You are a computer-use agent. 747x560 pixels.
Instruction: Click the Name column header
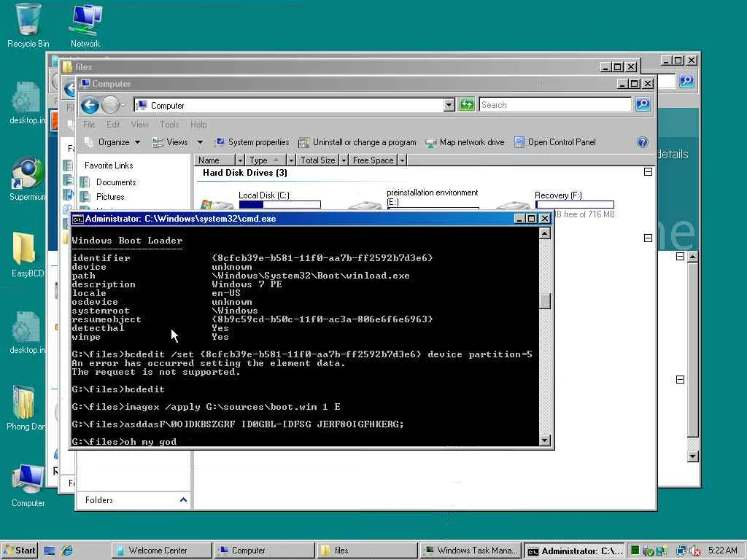tap(214, 160)
